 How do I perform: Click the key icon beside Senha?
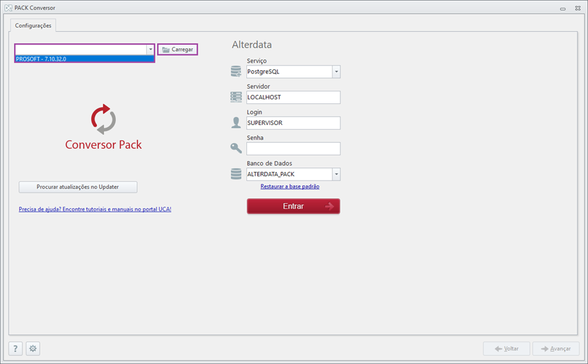[x=236, y=148]
